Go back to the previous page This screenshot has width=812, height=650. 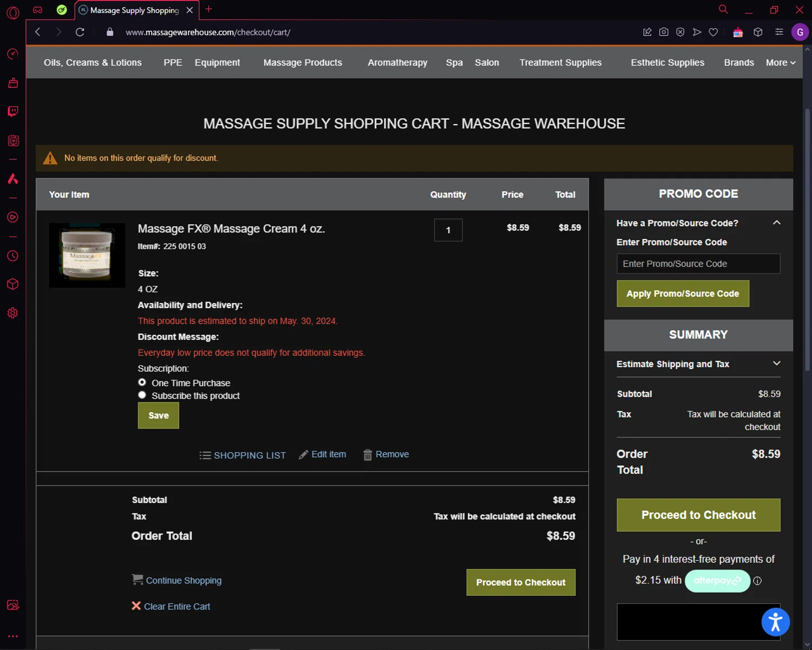pos(37,32)
